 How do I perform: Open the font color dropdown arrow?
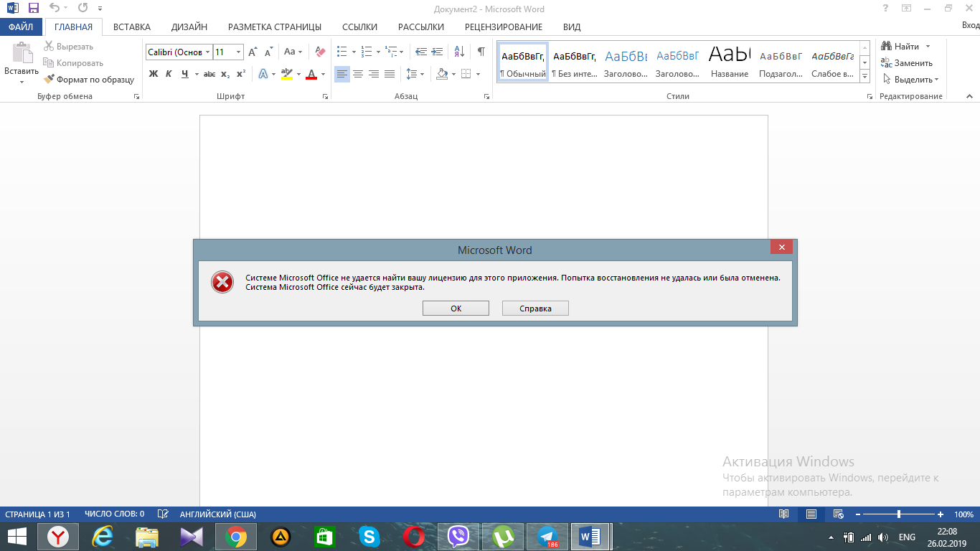click(x=323, y=74)
